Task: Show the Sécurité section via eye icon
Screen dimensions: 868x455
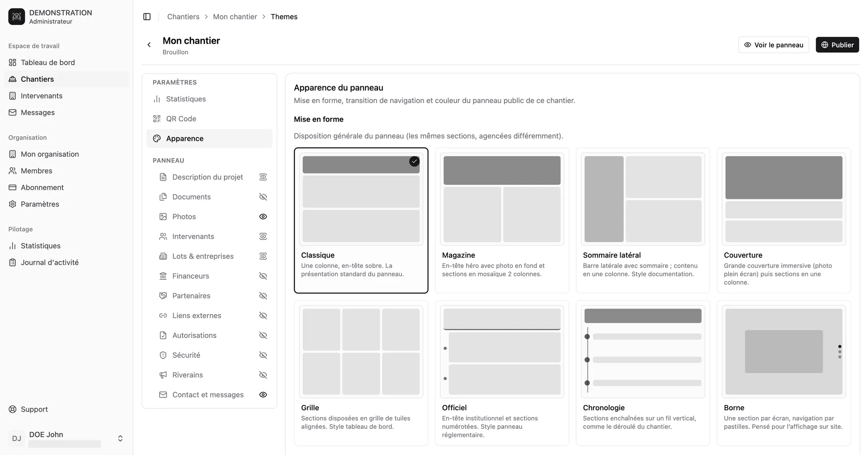Action: (263, 355)
